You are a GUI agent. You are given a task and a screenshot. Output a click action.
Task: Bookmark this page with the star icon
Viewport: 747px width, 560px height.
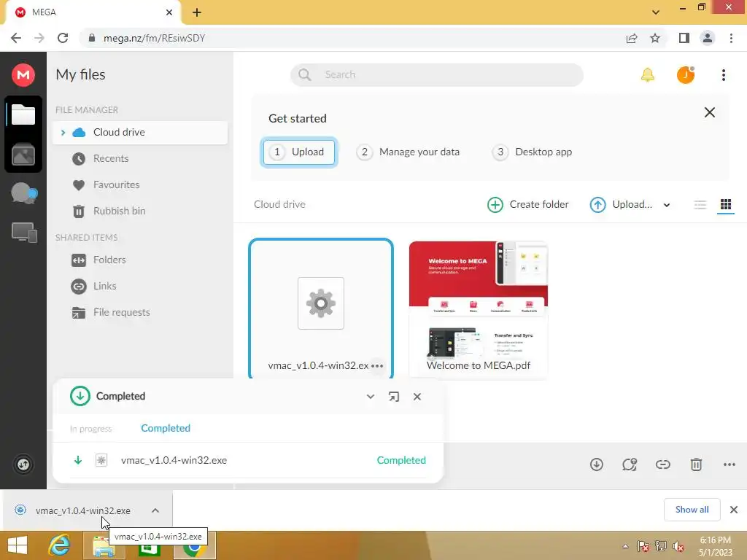tap(655, 38)
